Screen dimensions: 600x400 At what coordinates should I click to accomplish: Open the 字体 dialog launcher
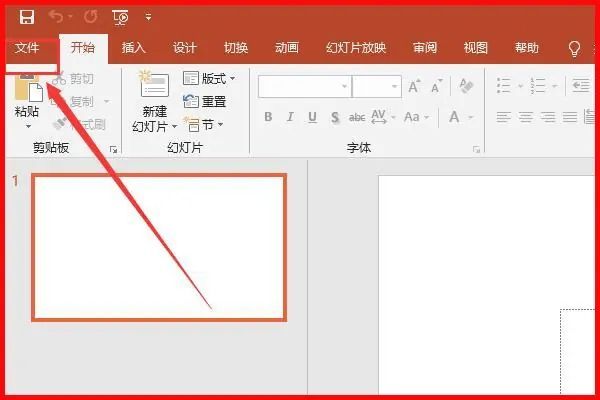[476, 149]
